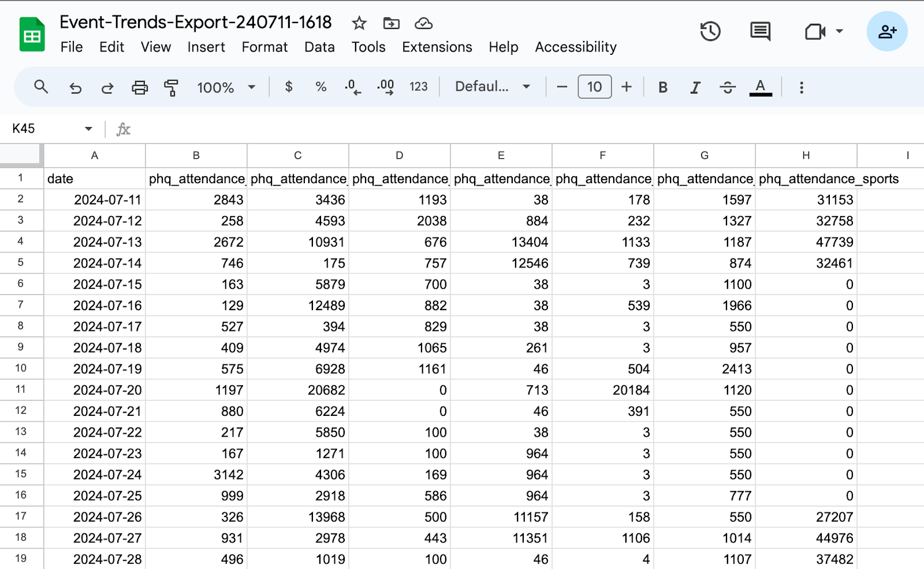This screenshot has width=924, height=569.
Task: Select column E header
Action: pyautogui.click(x=501, y=155)
